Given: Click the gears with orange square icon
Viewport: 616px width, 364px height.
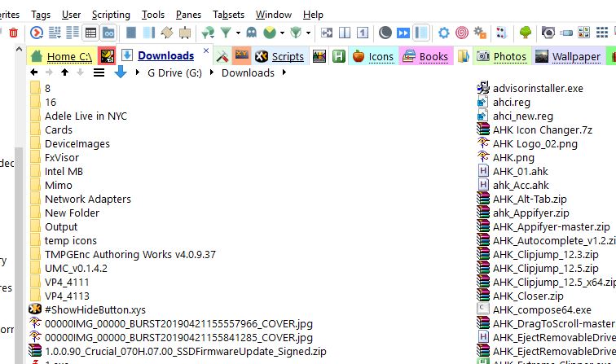Looking at the screenshot, I should point(480,33).
